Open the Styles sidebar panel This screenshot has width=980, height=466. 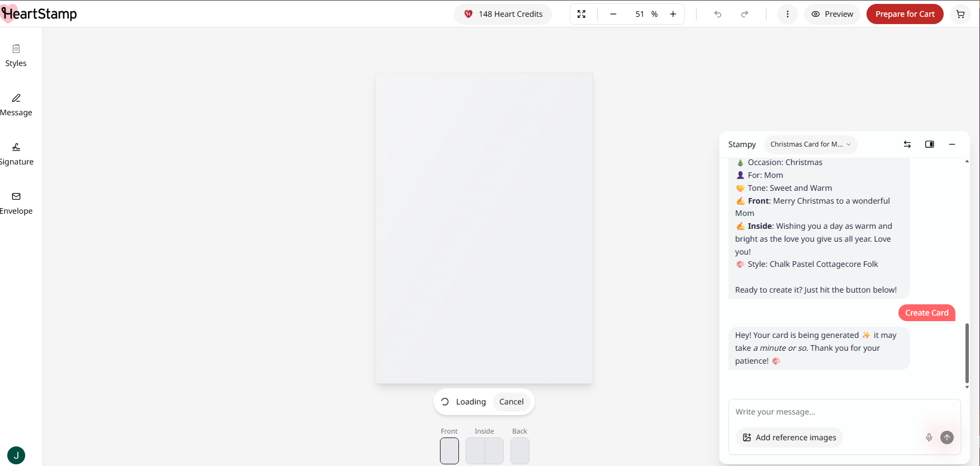pos(16,56)
